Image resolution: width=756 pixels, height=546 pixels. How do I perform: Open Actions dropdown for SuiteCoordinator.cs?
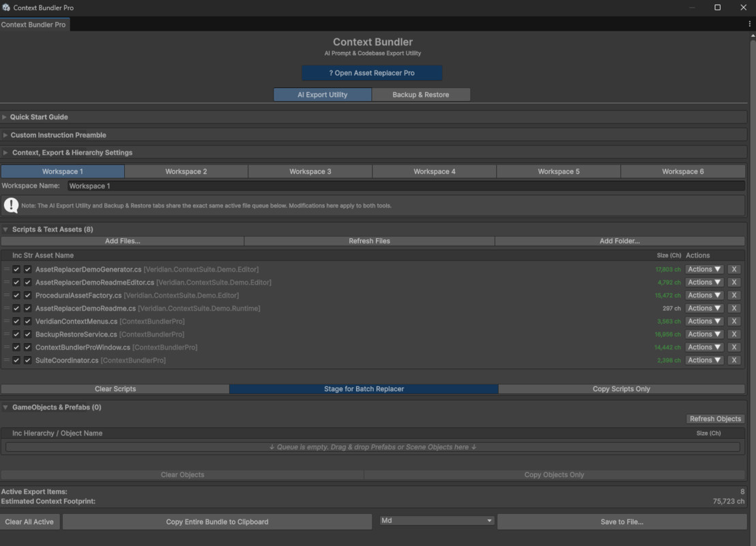click(704, 360)
